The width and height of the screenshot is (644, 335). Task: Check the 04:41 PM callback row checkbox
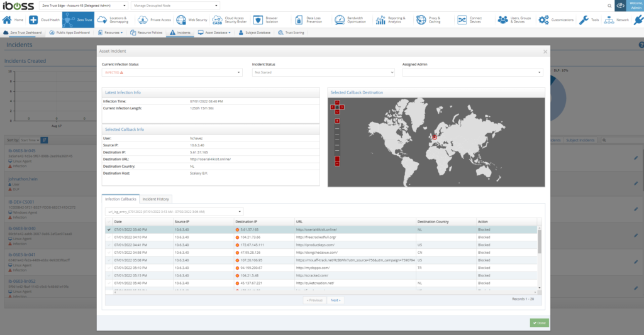tap(109, 244)
